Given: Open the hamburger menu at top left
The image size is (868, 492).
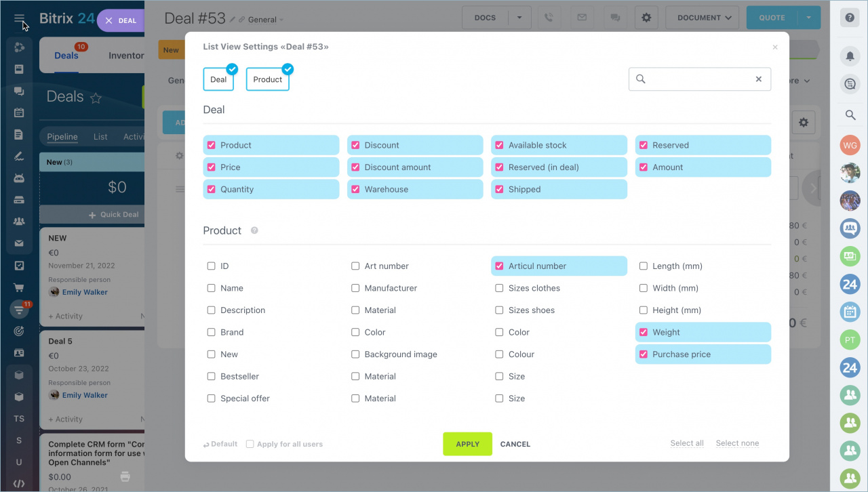Looking at the screenshot, I should click(19, 19).
